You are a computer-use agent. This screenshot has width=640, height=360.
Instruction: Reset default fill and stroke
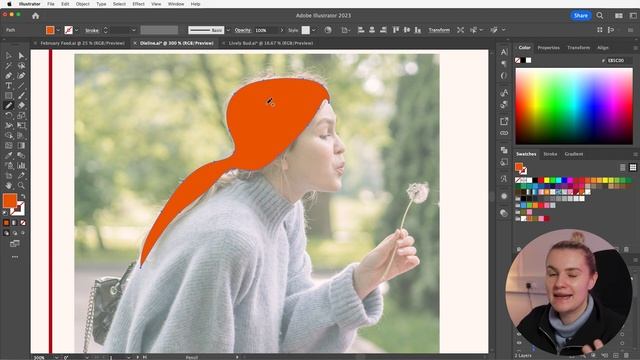(x=5, y=213)
